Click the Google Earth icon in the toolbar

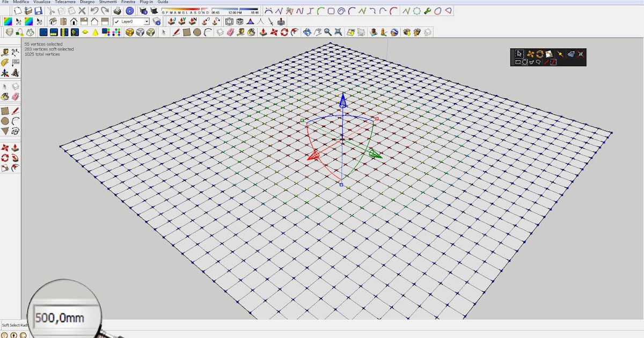coord(396,33)
